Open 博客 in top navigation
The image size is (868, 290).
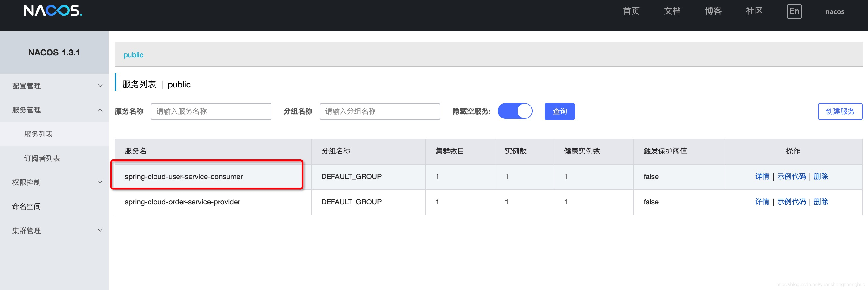pos(713,11)
